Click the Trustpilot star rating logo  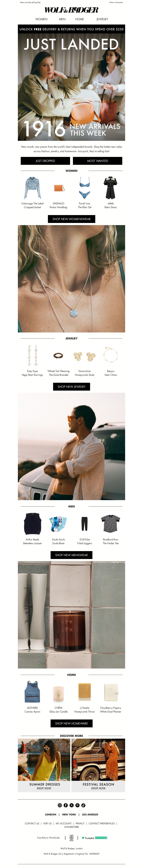point(95,838)
